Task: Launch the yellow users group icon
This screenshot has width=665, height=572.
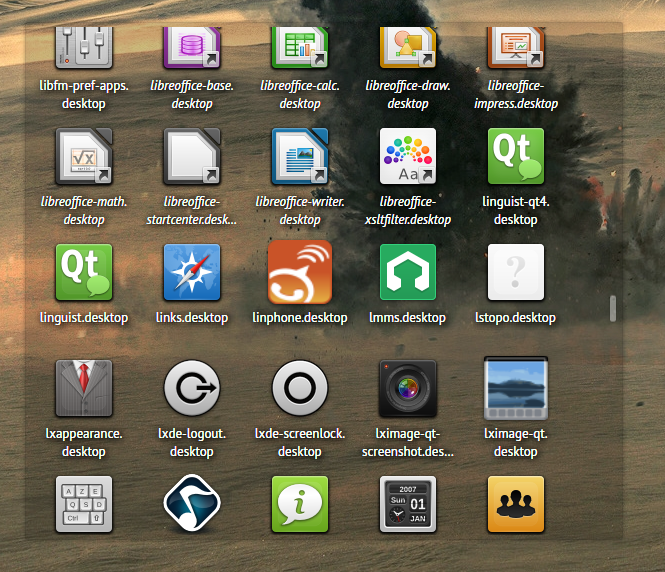Action: [516, 504]
